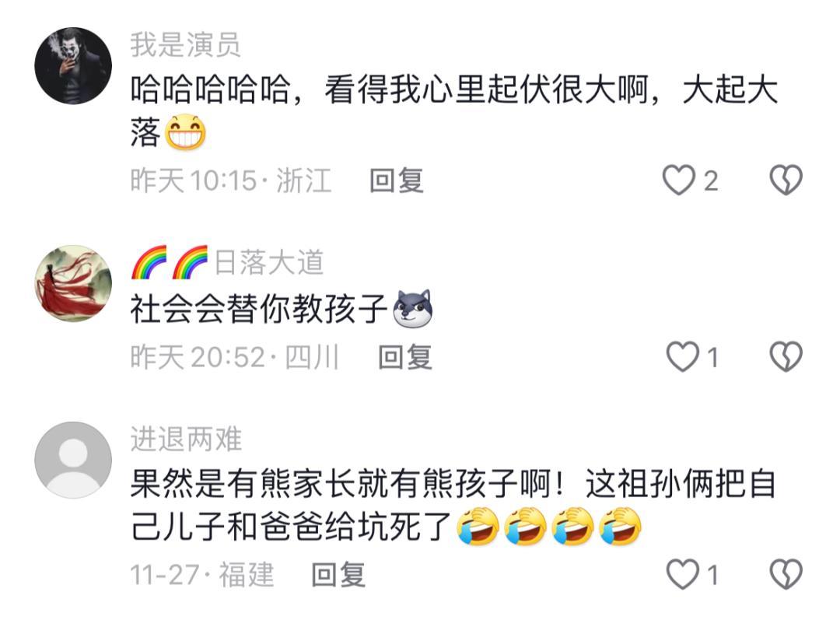This screenshot has width=840, height=627.
Task: Dislike the comment by 我是演员
Action: pyautogui.click(x=786, y=180)
